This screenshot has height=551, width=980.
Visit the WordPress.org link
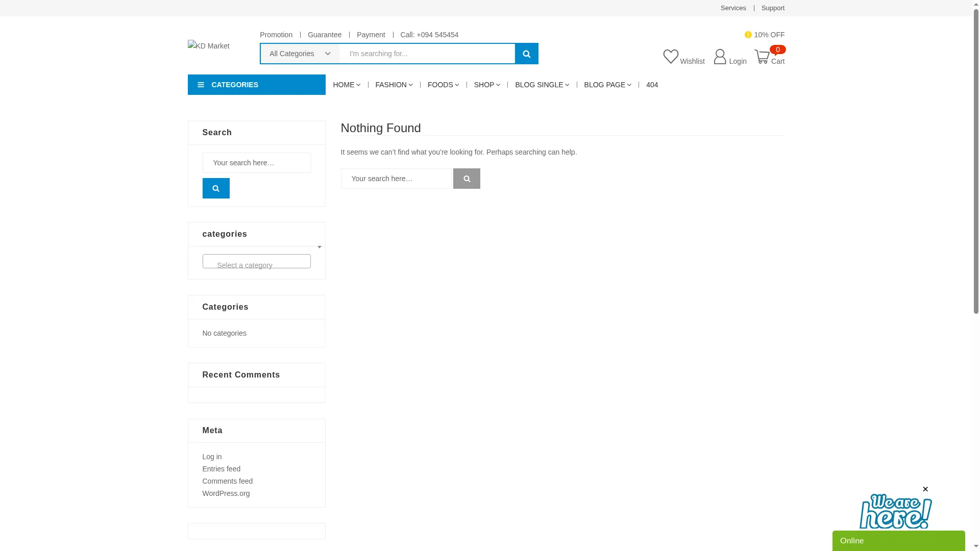(x=226, y=493)
